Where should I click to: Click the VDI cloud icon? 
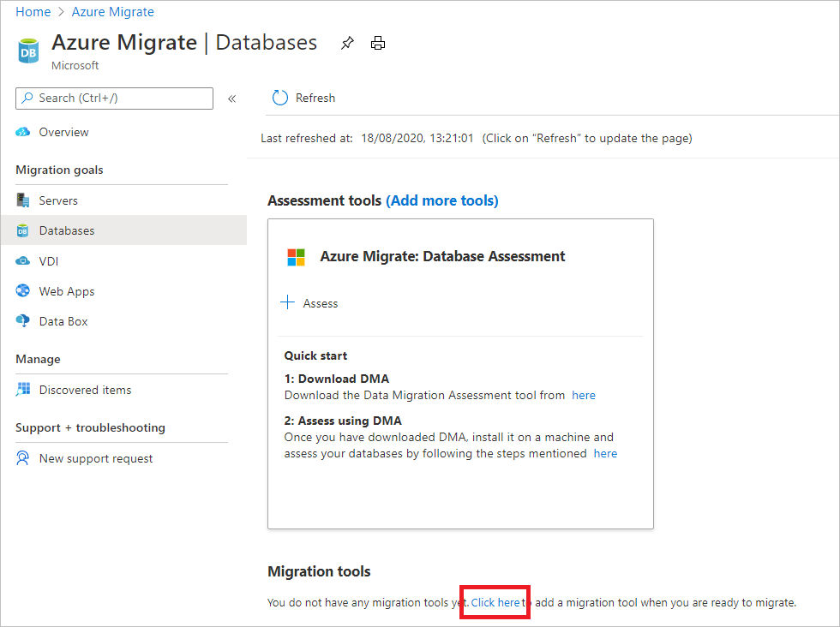(x=23, y=260)
